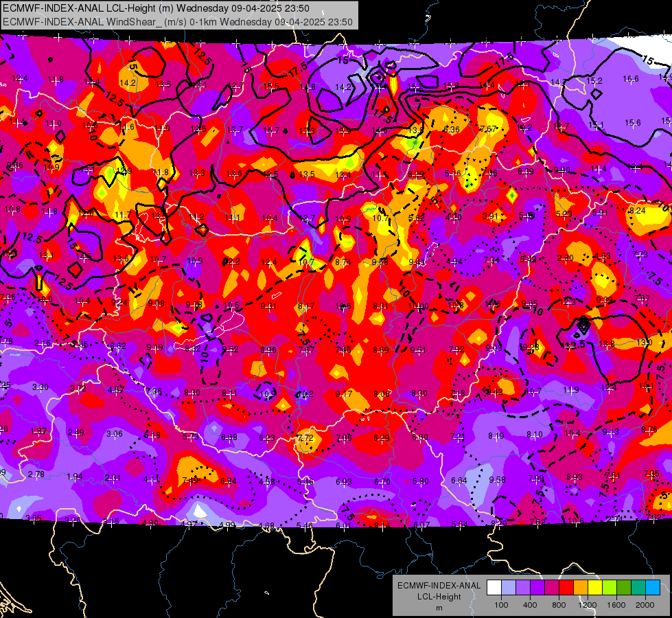Click the legend value 2000
Viewport: 672px width, 618px height.
(x=645, y=605)
